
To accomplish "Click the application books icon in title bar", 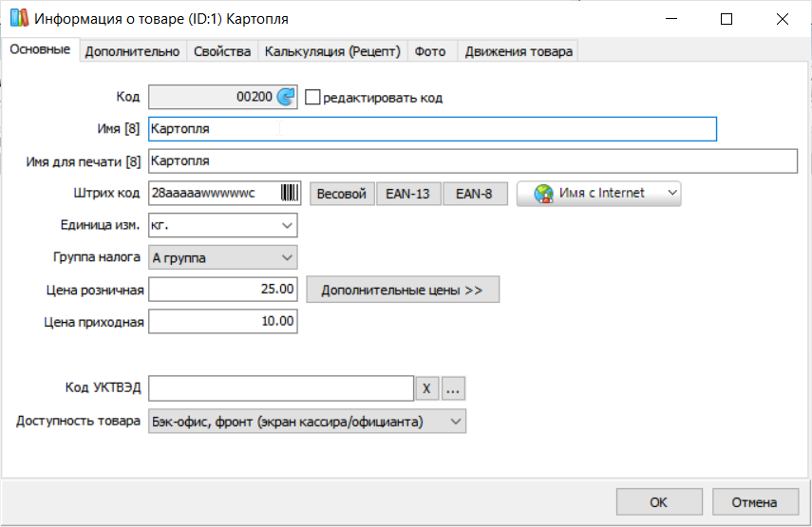I will click(19, 18).
